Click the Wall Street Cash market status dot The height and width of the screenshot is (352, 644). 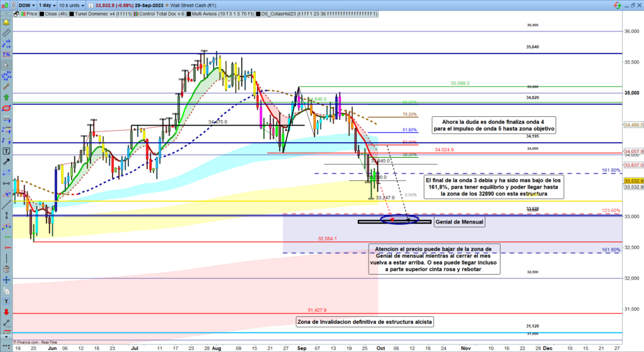pyautogui.click(x=167, y=4)
